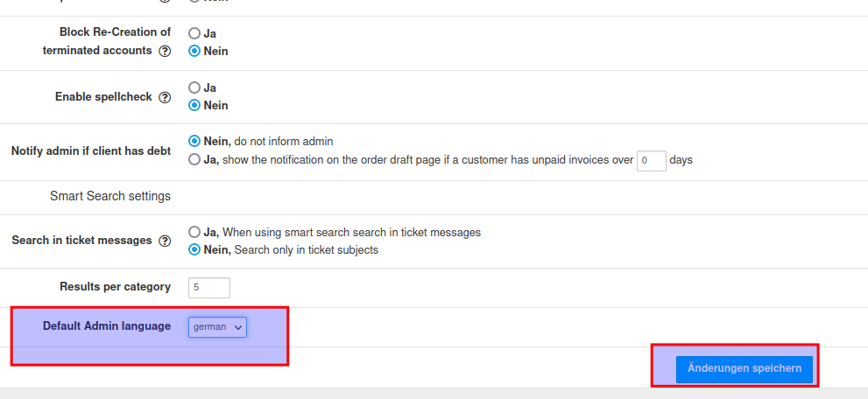Click the 'Default Admin language' label

pyautogui.click(x=107, y=326)
